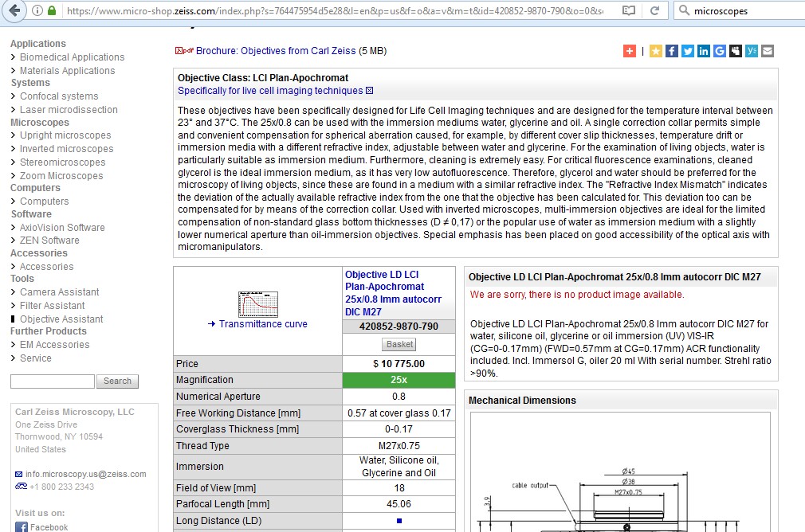
Task: Open AxioVision Software page
Action: pos(62,227)
